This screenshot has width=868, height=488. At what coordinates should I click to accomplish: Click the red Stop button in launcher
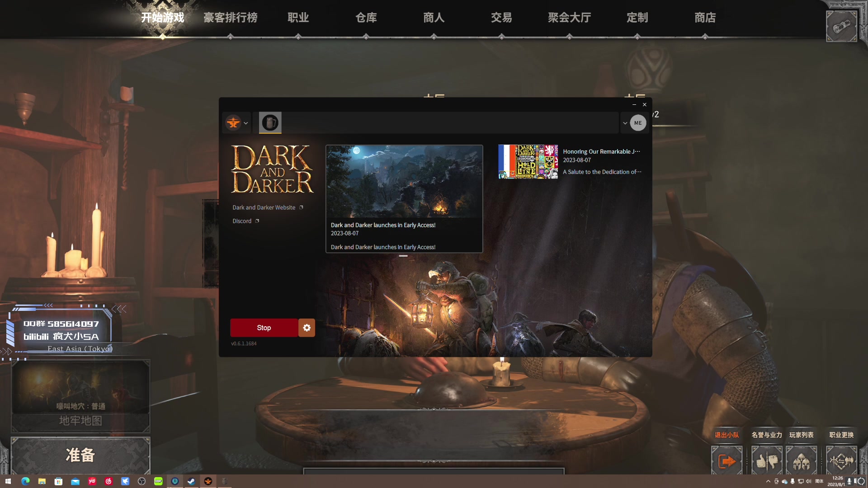point(264,328)
